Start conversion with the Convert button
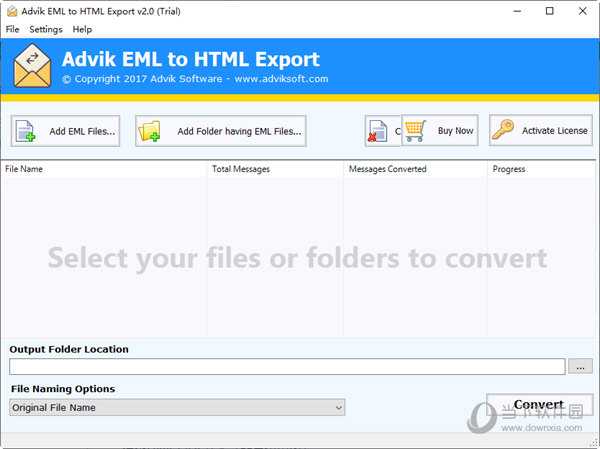Screen dimensions: 600x449 (540, 405)
